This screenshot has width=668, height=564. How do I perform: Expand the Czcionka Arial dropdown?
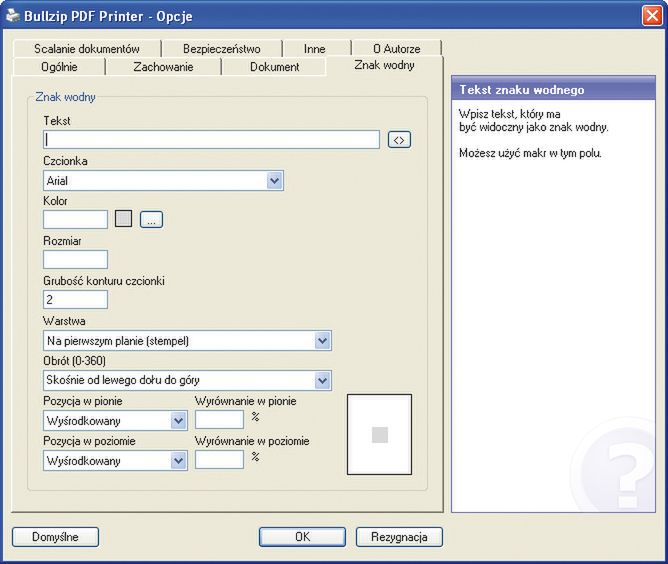274,181
